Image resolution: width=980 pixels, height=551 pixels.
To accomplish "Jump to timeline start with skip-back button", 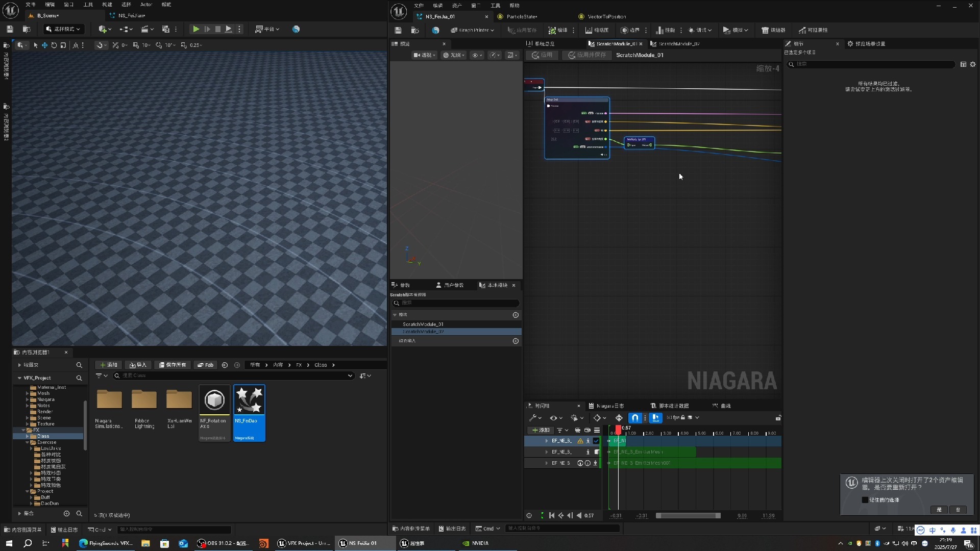I will tap(552, 516).
